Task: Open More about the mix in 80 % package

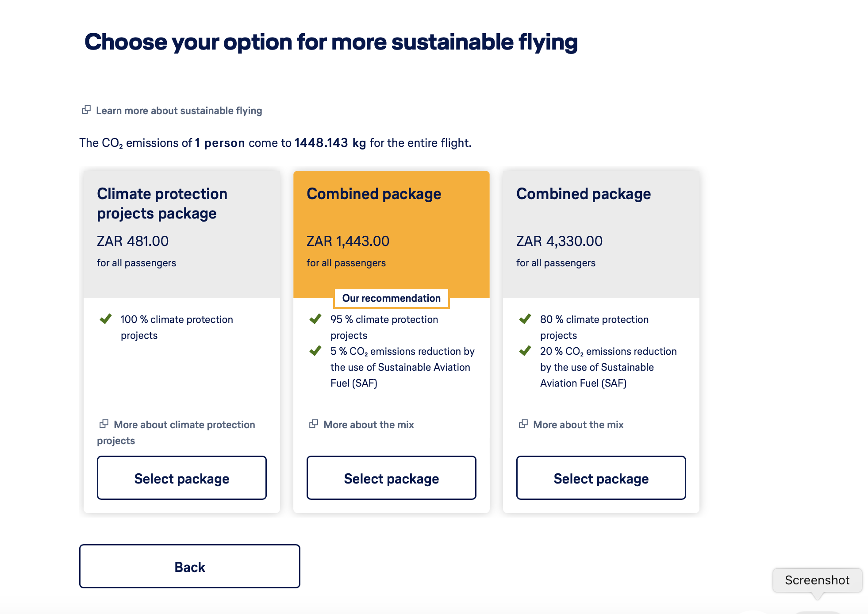Action: click(x=578, y=425)
